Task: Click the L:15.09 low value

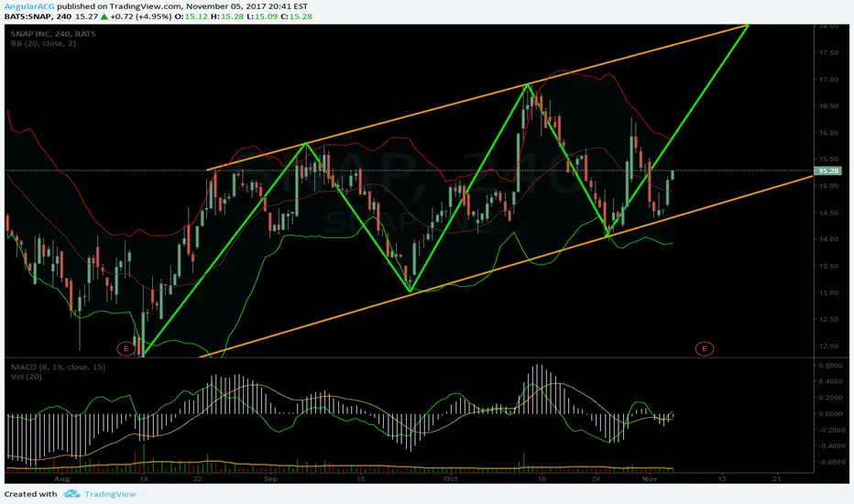Action: 262,16
